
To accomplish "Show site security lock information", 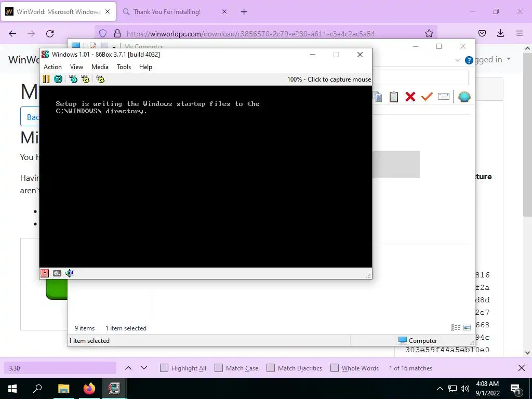I will (117, 33).
